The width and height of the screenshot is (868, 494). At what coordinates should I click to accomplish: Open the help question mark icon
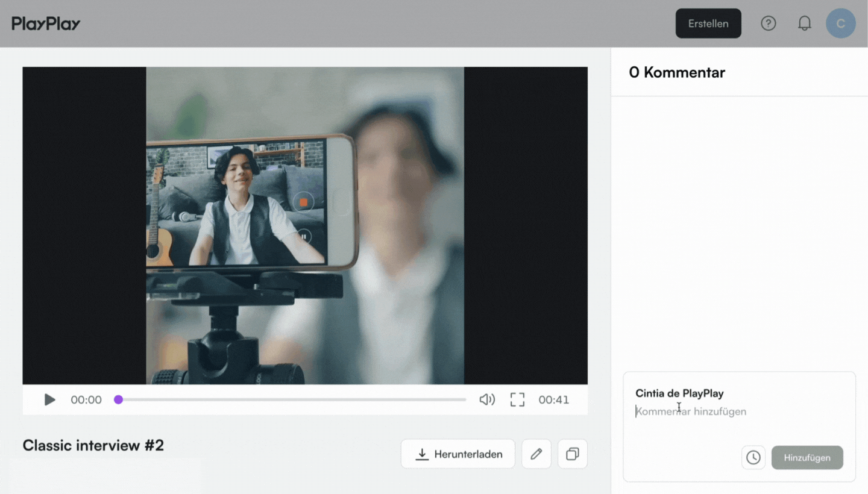tap(768, 23)
